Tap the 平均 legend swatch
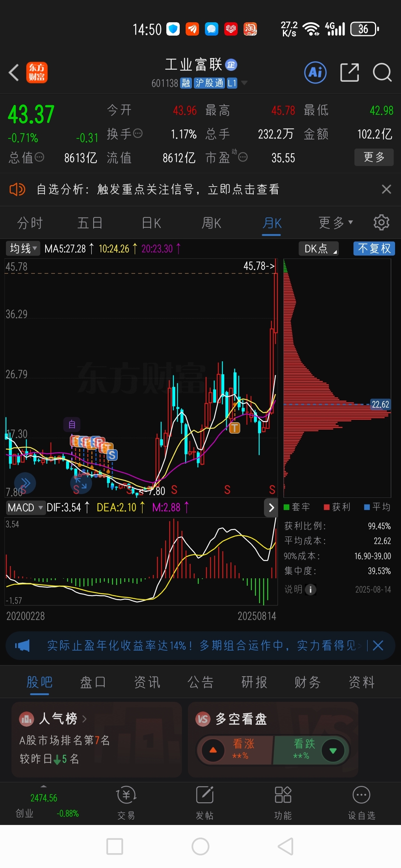This screenshot has width=401, height=868. (367, 507)
